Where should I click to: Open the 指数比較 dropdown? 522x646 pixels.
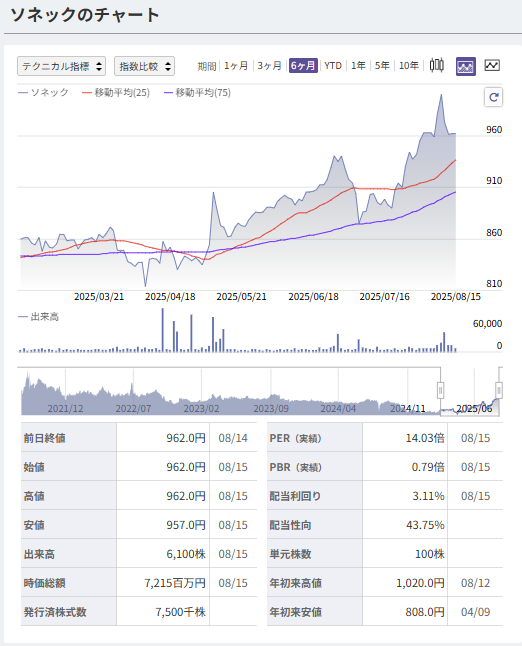tap(144, 66)
